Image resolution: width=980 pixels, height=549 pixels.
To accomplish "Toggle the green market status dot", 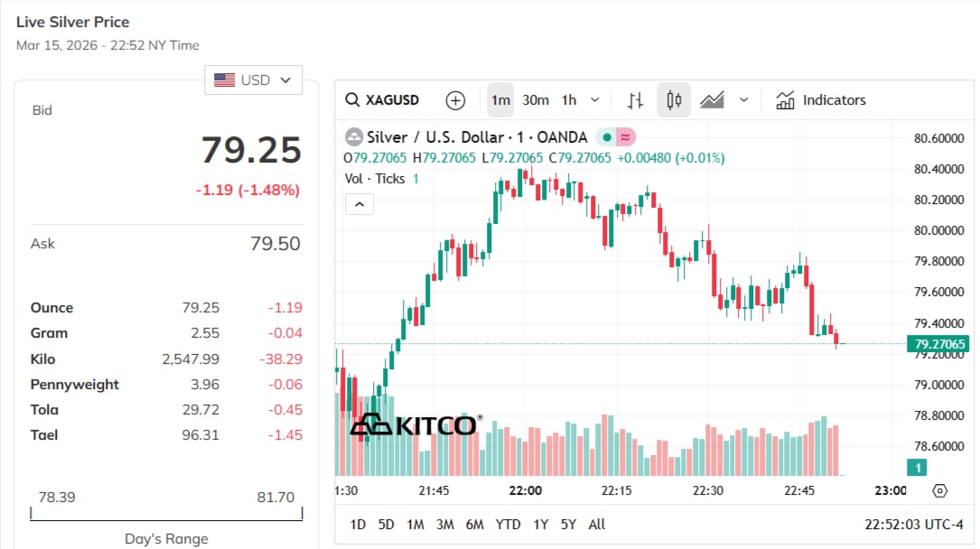I will pyautogui.click(x=606, y=137).
